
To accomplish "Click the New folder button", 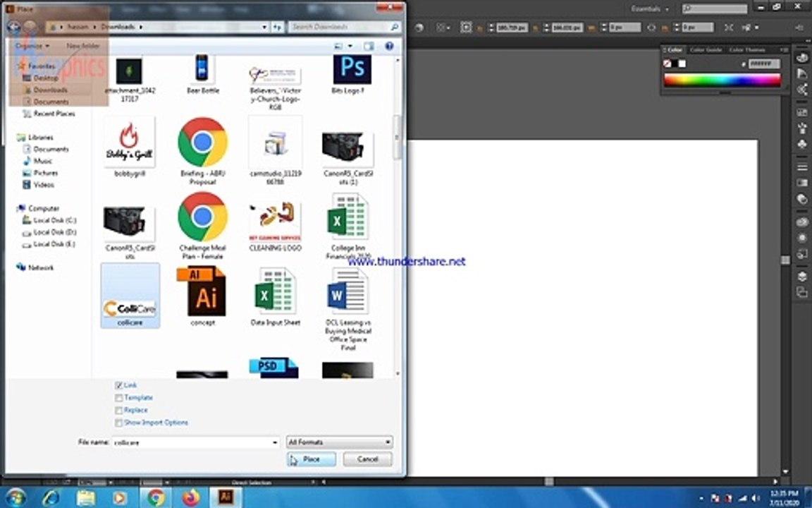I will [83, 46].
